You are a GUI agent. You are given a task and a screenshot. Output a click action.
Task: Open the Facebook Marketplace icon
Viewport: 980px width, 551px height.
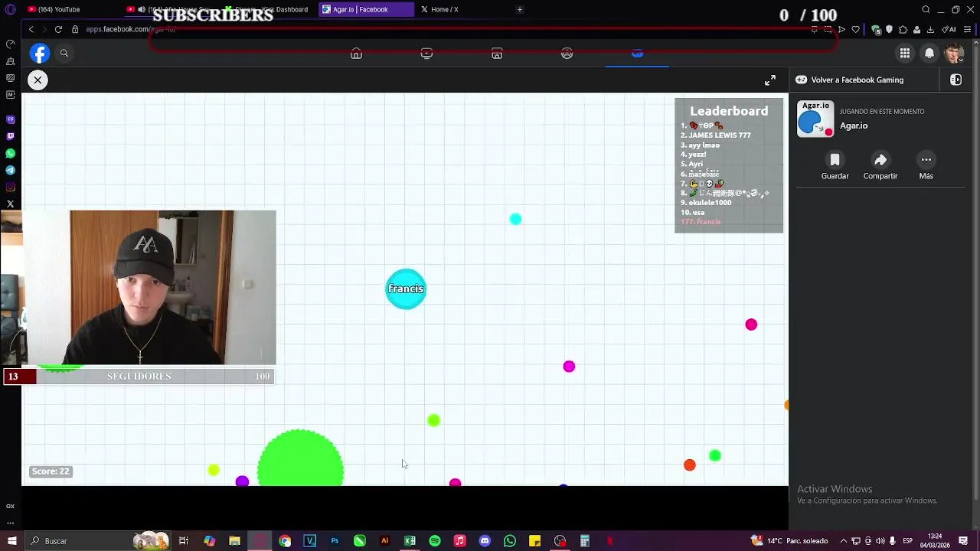[497, 54]
